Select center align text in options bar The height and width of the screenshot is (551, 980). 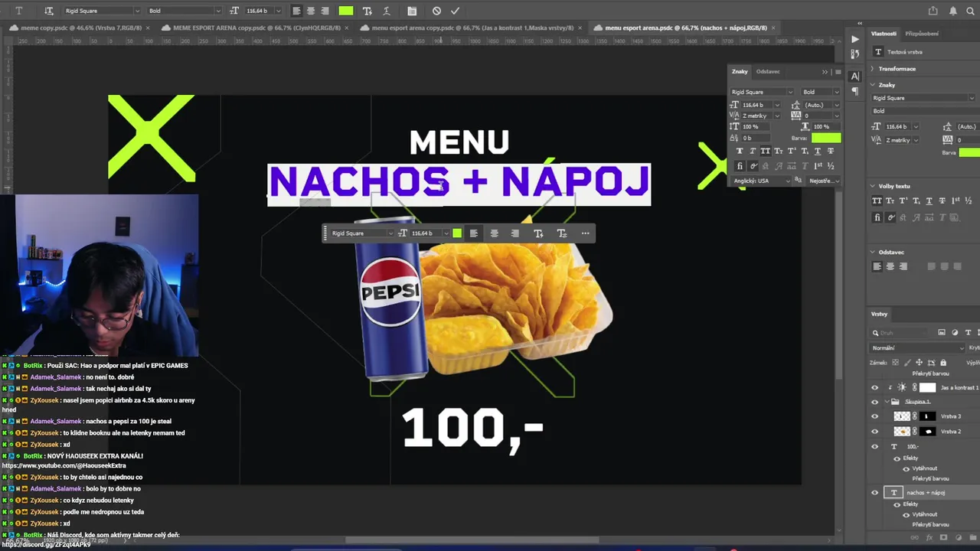point(311,11)
